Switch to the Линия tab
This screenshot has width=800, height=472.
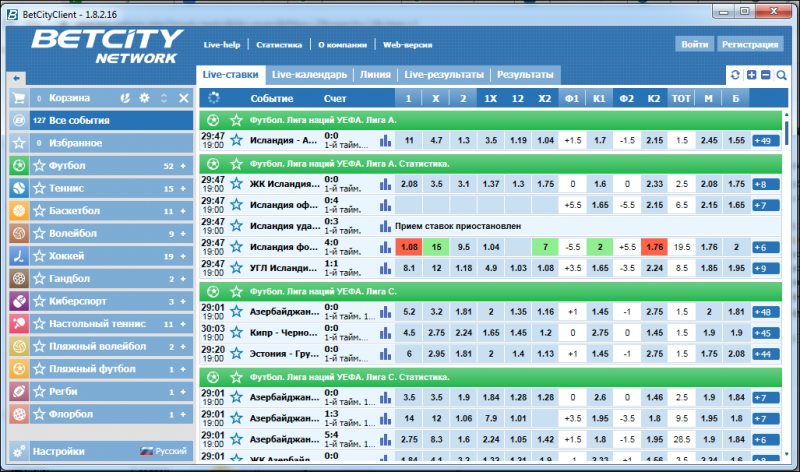375,74
